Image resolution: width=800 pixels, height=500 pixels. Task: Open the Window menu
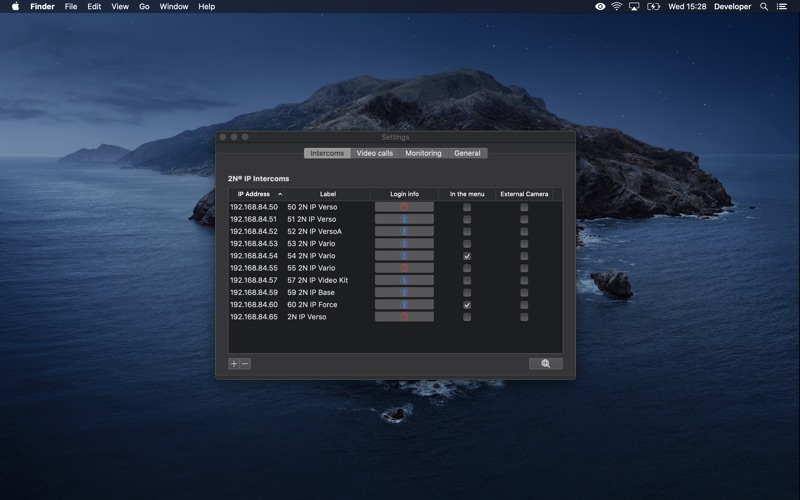tap(173, 7)
